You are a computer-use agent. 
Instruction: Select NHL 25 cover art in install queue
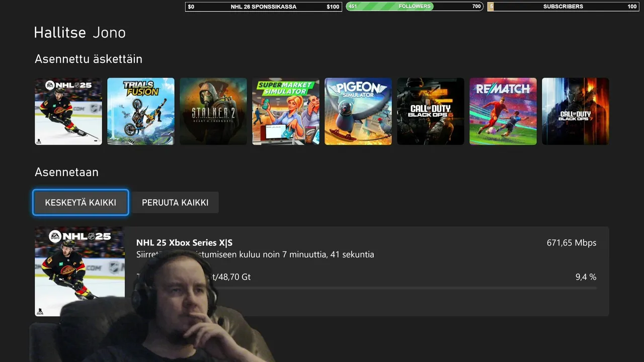click(79, 271)
